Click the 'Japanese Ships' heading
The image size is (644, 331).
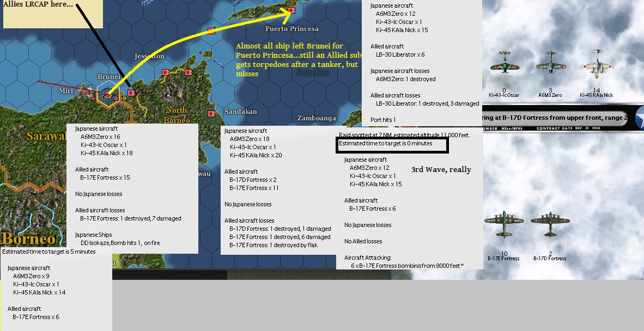[x=94, y=235]
